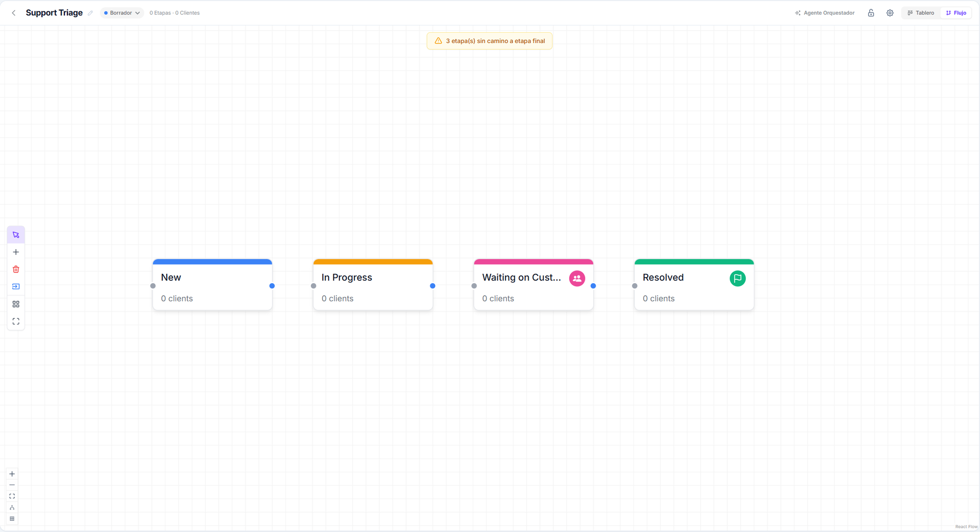Screen dimensions: 980x532
Task: Toggle the lock icon in header
Action: click(x=871, y=13)
